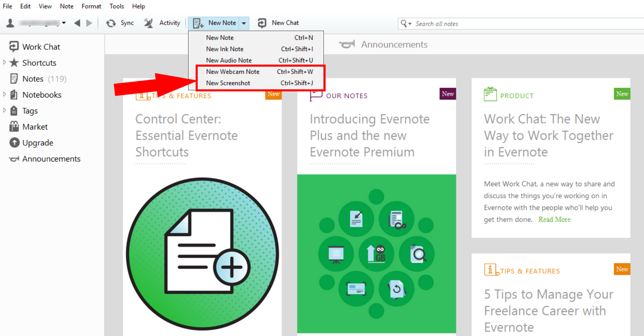
Task: Click the Sync icon
Action: [111, 23]
